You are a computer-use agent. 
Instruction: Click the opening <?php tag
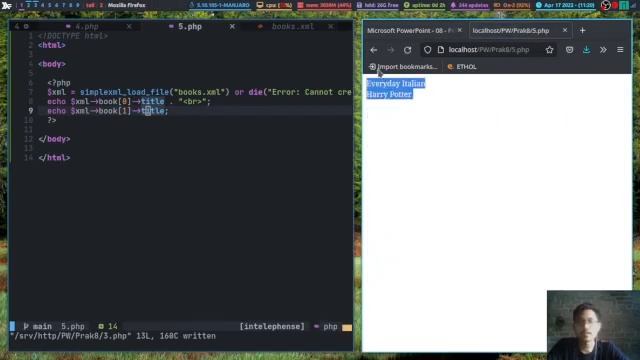59,83
